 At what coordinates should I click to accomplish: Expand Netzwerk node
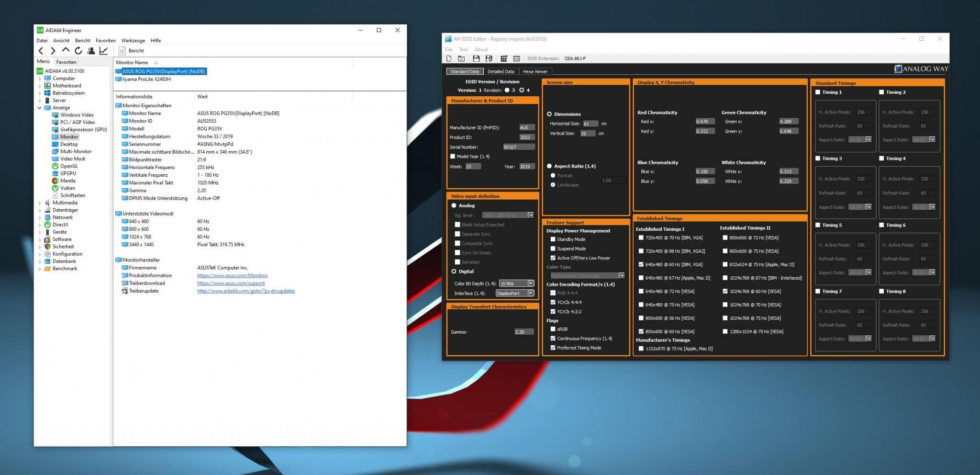40,217
